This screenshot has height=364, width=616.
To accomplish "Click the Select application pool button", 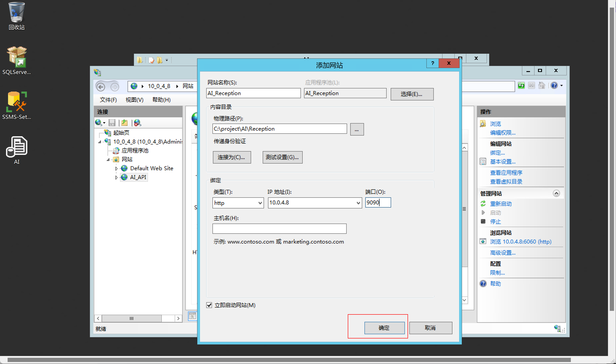I will [412, 94].
